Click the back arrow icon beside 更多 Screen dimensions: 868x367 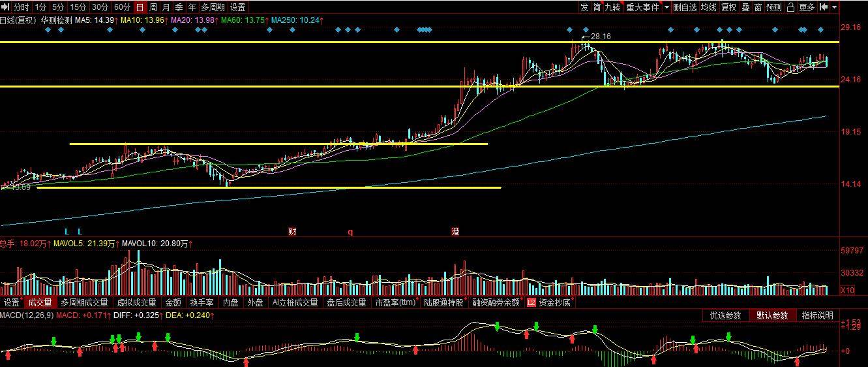point(824,7)
